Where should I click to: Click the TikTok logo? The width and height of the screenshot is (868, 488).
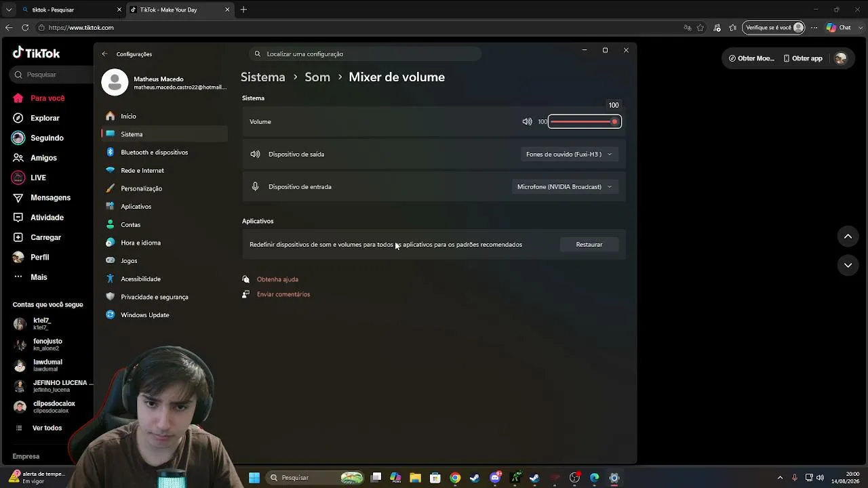coord(37,53)
